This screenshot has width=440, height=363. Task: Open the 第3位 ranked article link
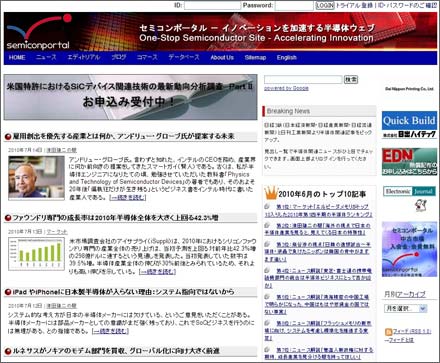point(318,252)
